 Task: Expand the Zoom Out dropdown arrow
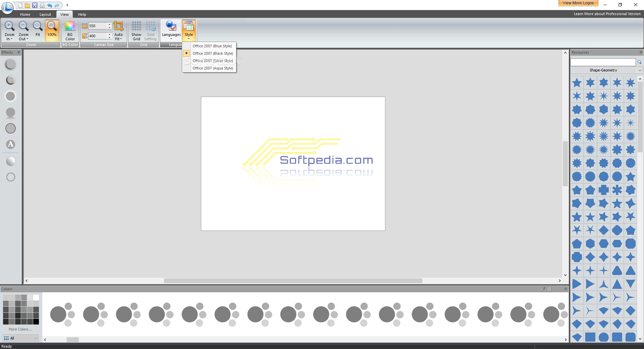[27, 39]
